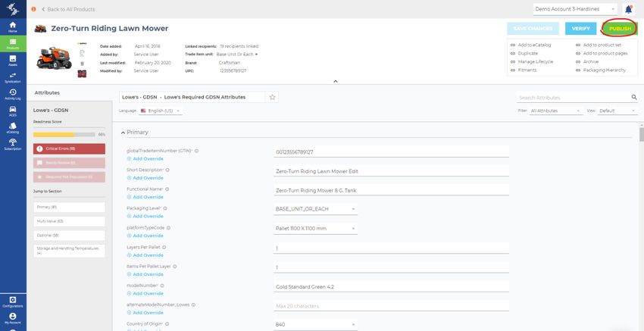Open the Country of Origin 840 dropdown
Image resolution: width=644 pixels, height=331 pixels.
[x=315, y=324]
